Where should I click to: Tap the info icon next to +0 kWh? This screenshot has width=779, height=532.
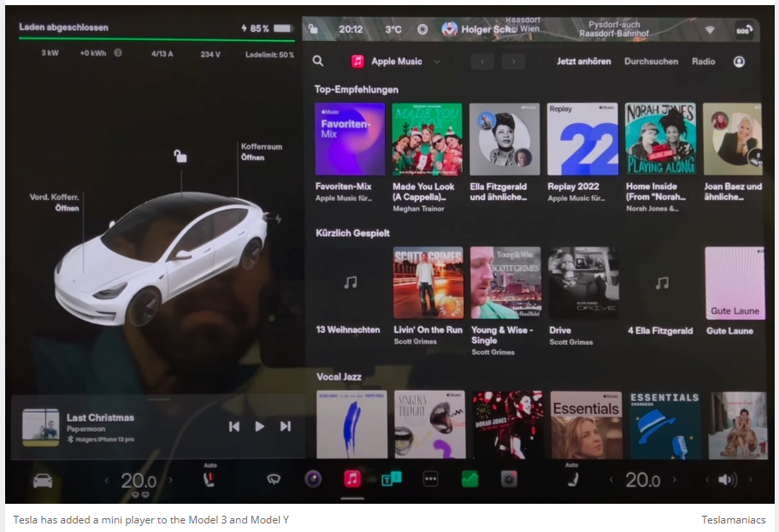(x=118, y=53)
